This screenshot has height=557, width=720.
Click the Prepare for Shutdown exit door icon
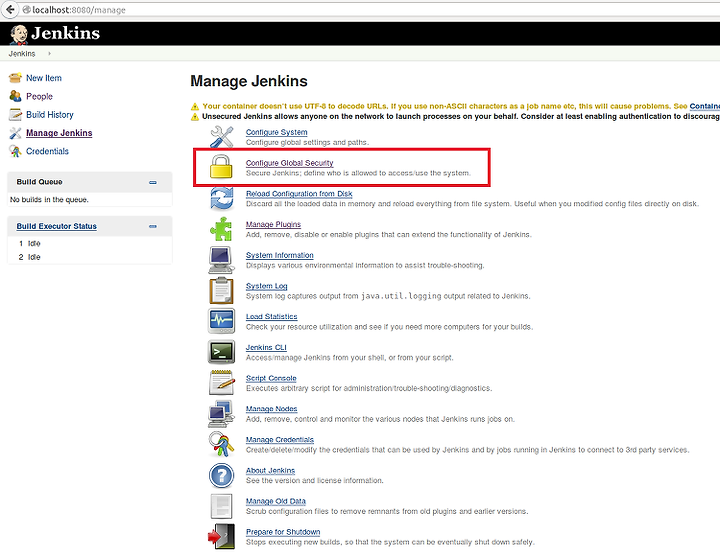pyautogui.click(x=221, y=536)
